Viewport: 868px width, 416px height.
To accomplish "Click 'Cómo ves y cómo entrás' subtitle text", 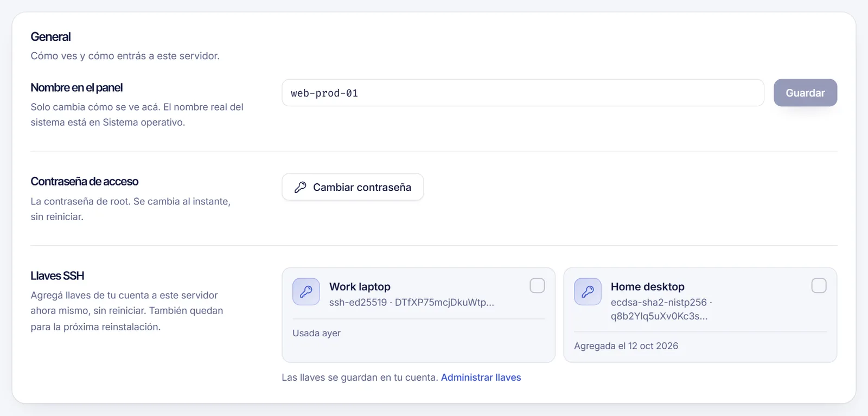I will pos(125,56).
